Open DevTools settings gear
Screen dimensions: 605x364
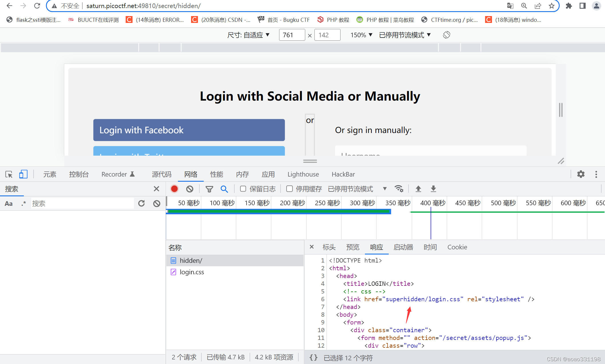coord(581,174)
